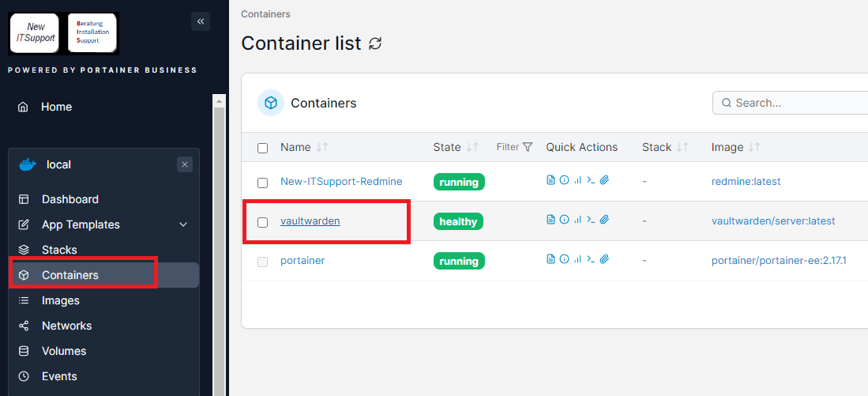Toggle the select-all containers checkbox
The width and height of the screenshot is (868, 396).
point(263,148)
